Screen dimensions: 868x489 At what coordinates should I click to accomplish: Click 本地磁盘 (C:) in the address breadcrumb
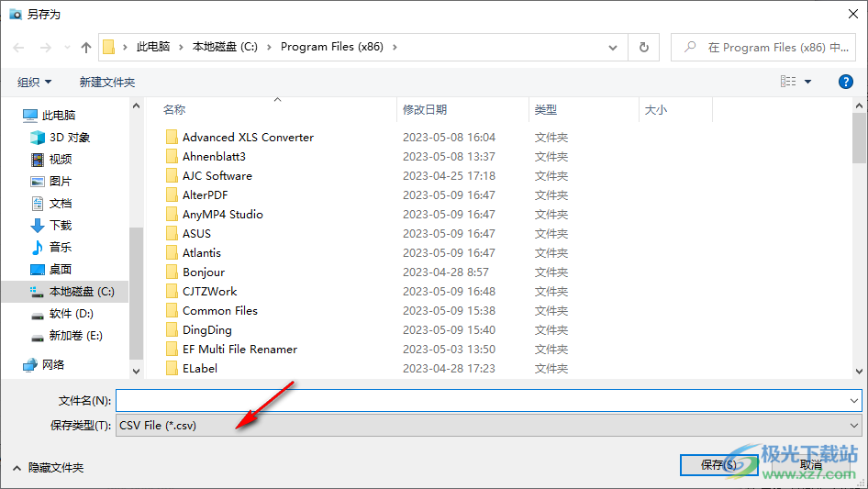225,47
